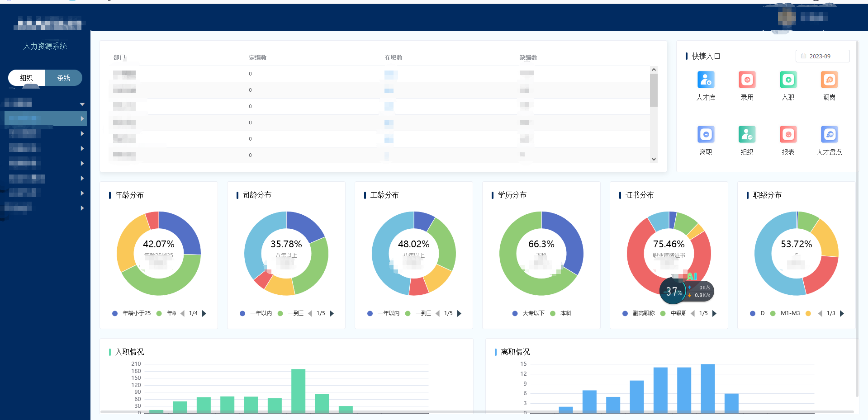Go to next legend page in 职级分布
The image size is (868, 420).
tap(842, 313)
